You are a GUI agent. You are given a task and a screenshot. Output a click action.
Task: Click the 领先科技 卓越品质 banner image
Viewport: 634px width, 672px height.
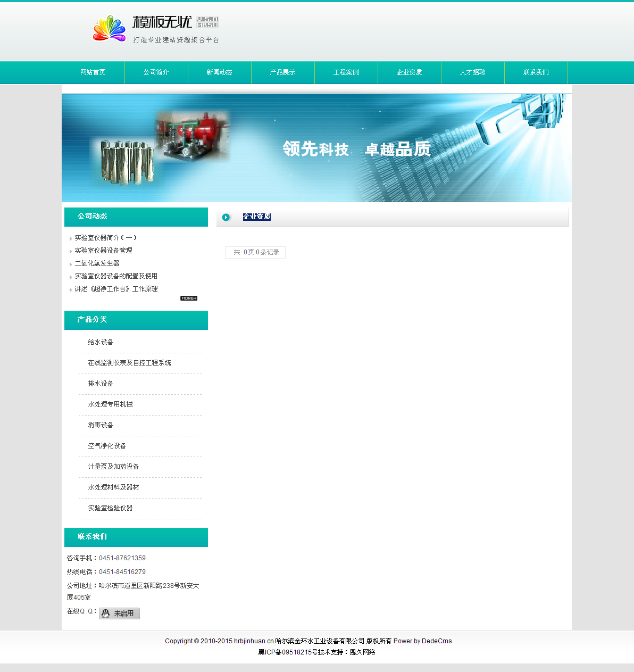pos(316,148)
